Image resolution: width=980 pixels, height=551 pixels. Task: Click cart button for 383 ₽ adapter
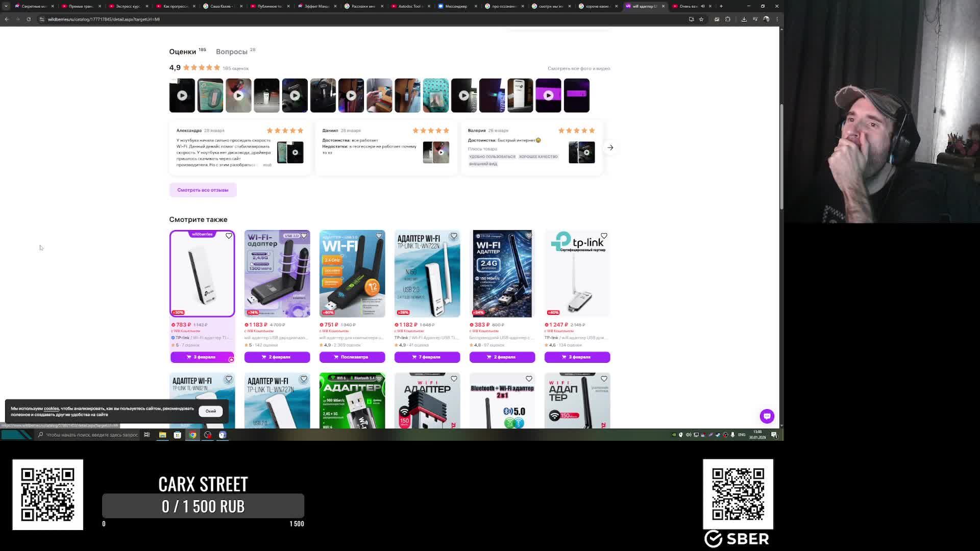(502, 357)
